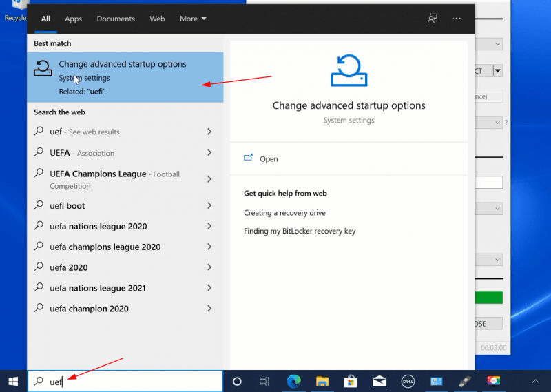The height and width of the screenshot is (392, 551).
Task: Click the Dell icon on taskbar
Action: coord(407,381)
